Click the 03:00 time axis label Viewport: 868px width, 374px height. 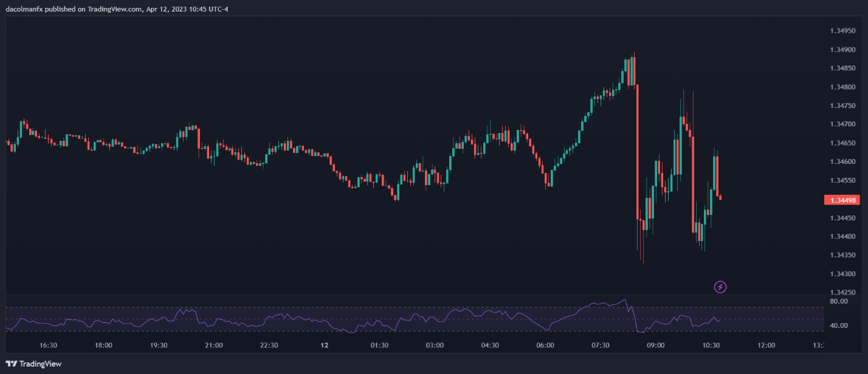point(435,345)
